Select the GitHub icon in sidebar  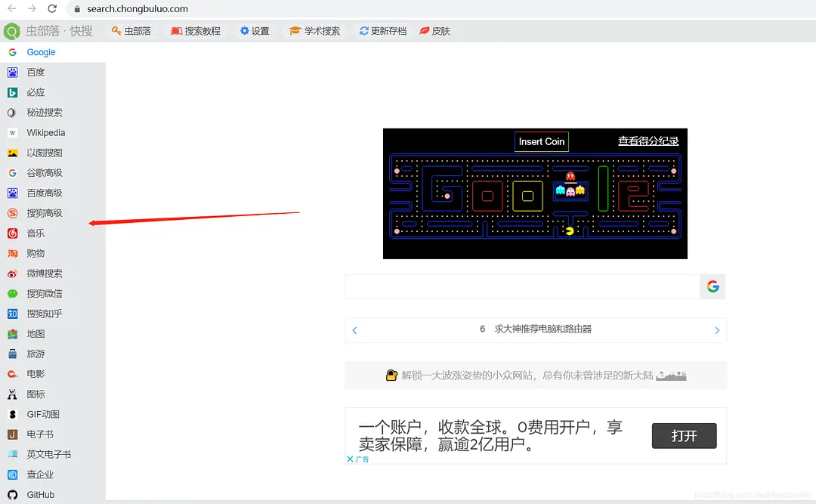tap(12, 495)
